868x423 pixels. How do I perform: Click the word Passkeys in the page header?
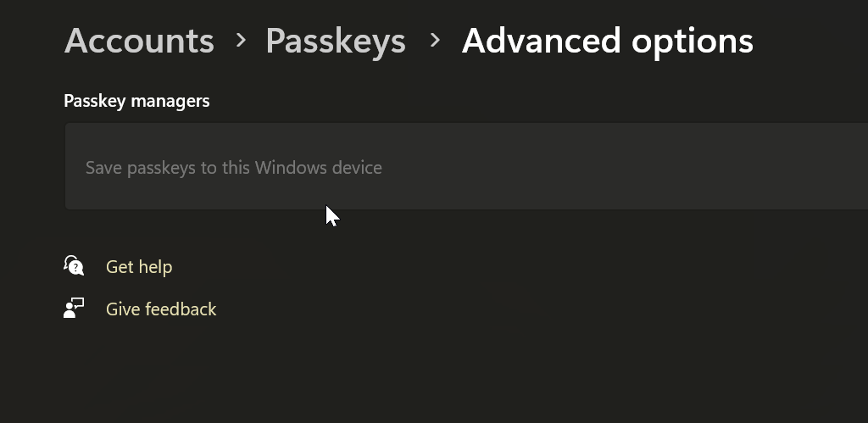(336, 41)
